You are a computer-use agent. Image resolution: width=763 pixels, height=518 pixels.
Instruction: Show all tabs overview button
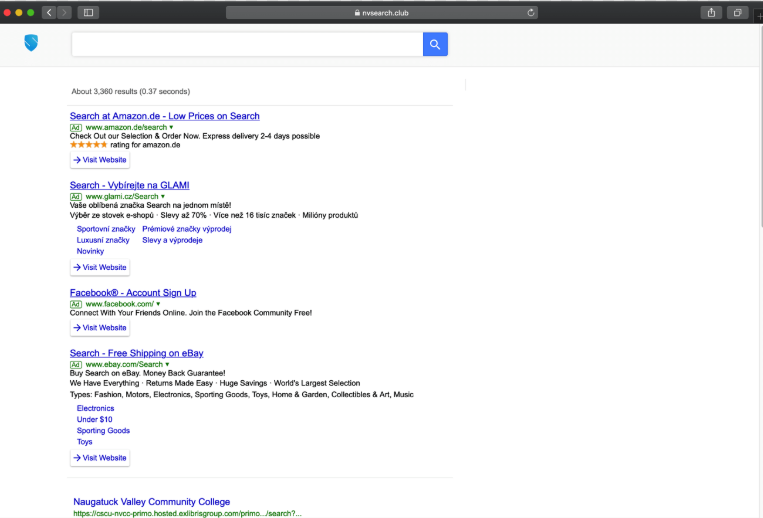(x=737, y=13)
